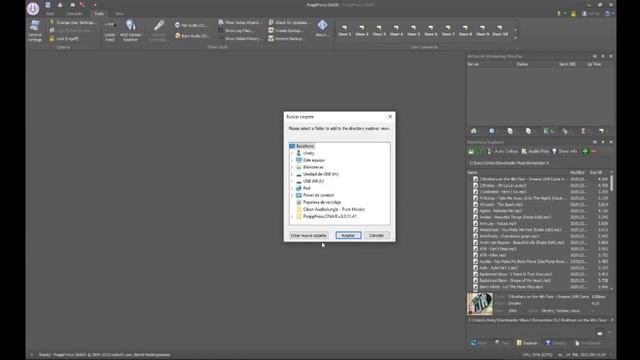Open the Line-In Feed tool
This screenshot has width=640, height=360.
pyautogui.click(x=110, y=31)
